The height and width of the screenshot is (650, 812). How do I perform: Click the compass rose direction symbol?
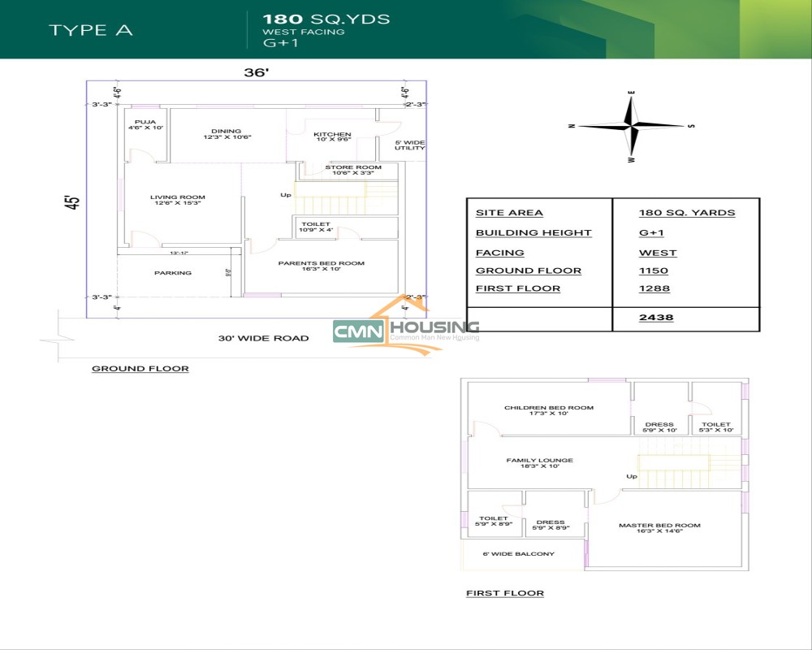(x=632, y=127)
